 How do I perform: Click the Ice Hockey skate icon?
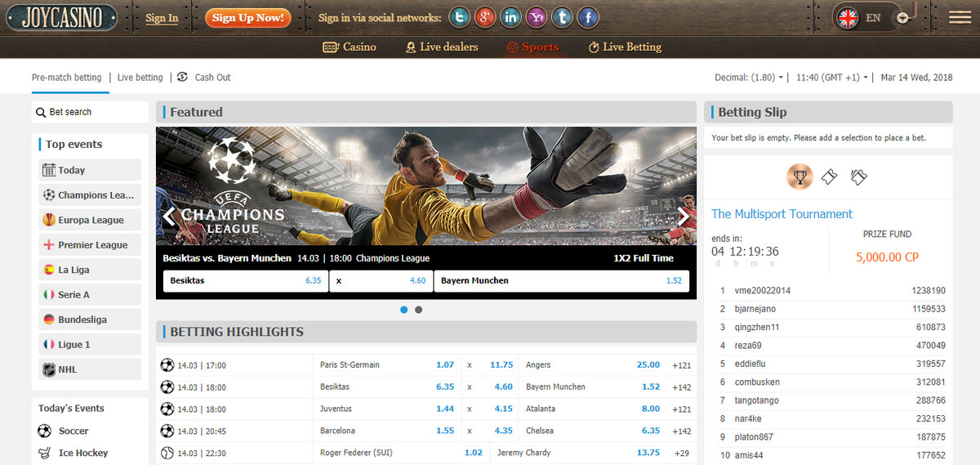(x=45, y=453)
